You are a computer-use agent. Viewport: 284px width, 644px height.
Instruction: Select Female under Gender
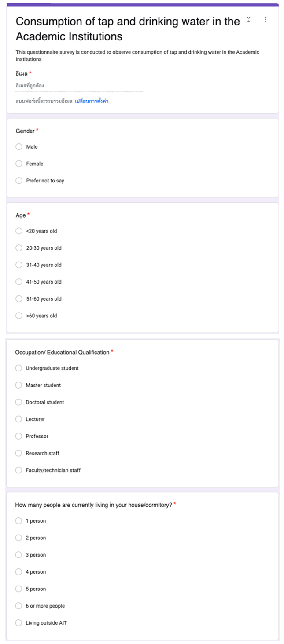coord(19,164)
